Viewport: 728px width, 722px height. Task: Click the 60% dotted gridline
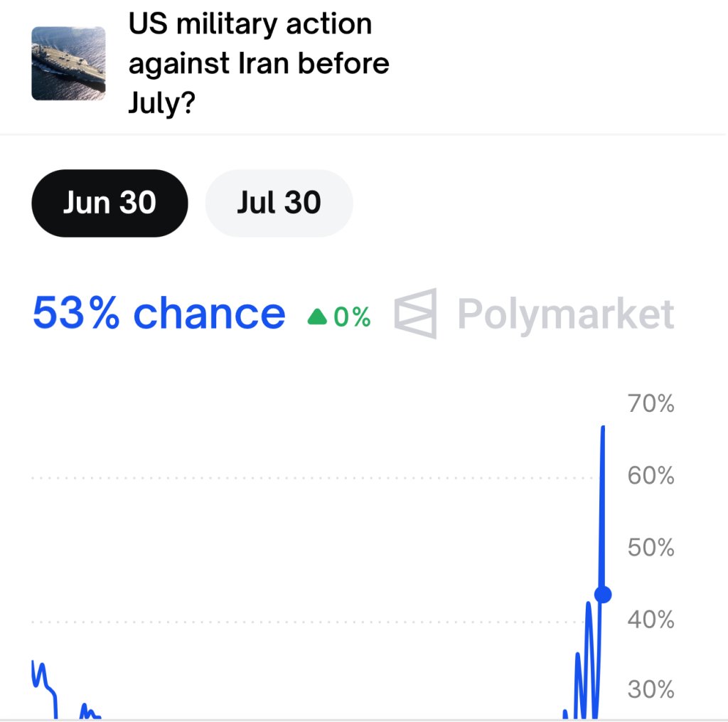[x=312, y=478]
